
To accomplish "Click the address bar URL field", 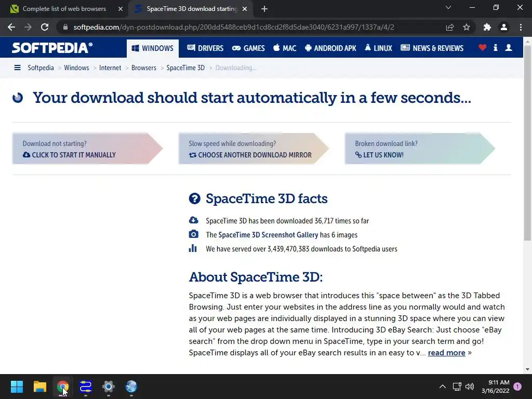I will coord(234,27).
